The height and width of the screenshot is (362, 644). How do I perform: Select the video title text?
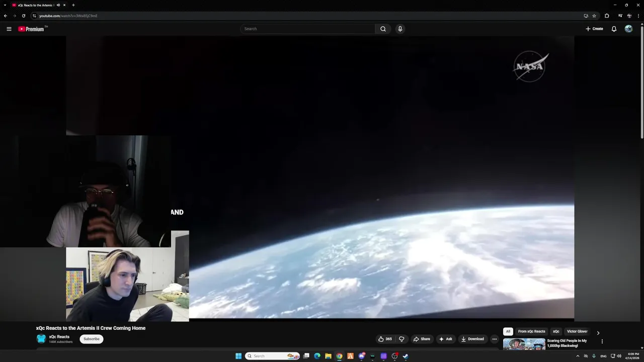(91, 328)
